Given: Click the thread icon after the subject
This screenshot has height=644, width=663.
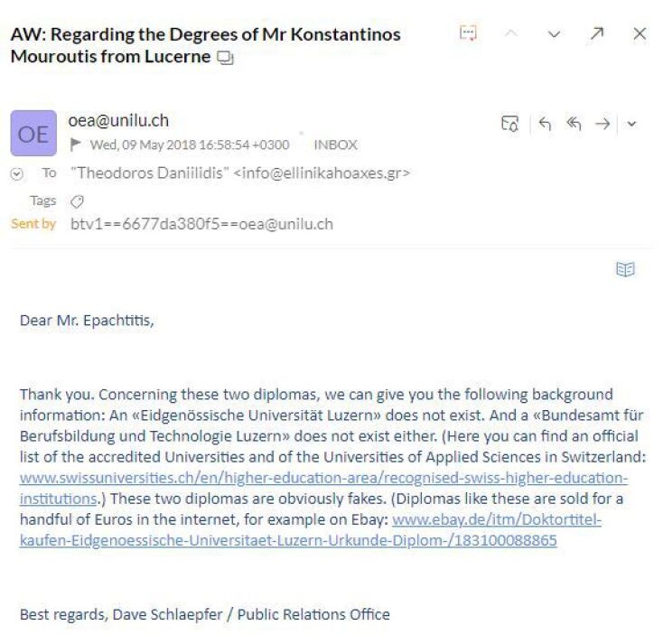Looking at the screenshot, I should tap(226, 57).
